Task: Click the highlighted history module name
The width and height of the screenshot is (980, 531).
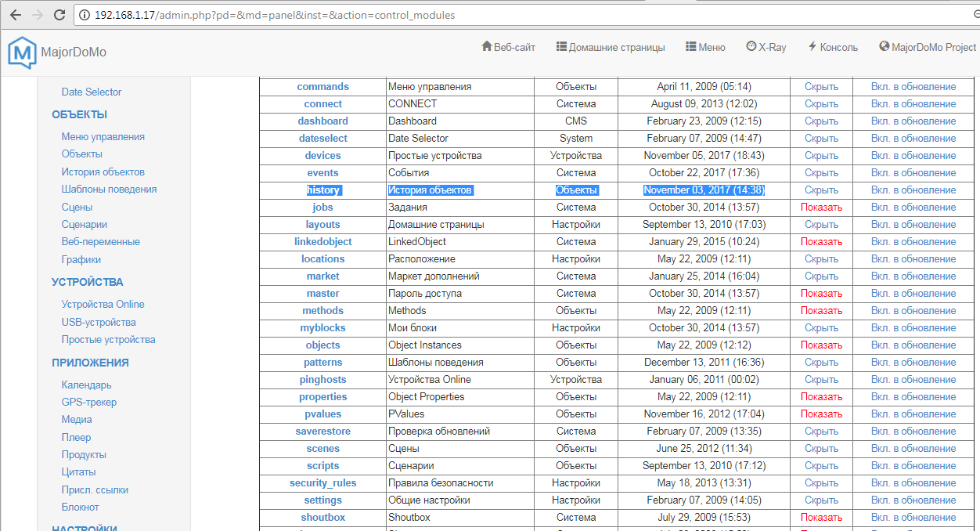Action: [x=323, y=190]
